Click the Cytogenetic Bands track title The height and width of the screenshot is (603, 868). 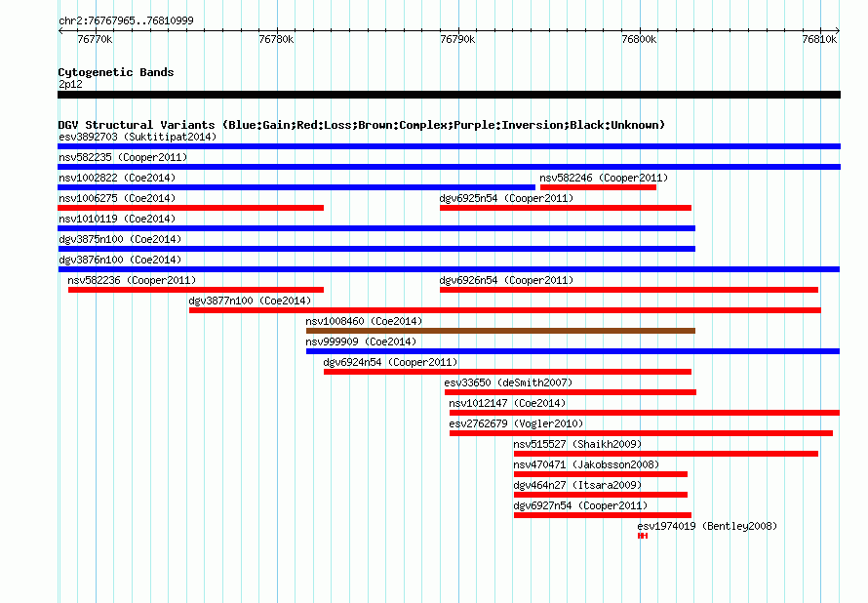tap(116, 72)
